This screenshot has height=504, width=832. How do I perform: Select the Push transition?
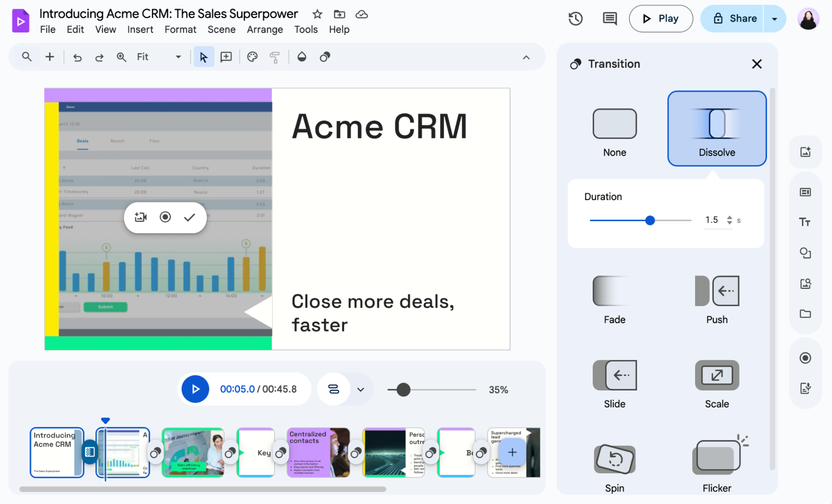tap(717, 300)
